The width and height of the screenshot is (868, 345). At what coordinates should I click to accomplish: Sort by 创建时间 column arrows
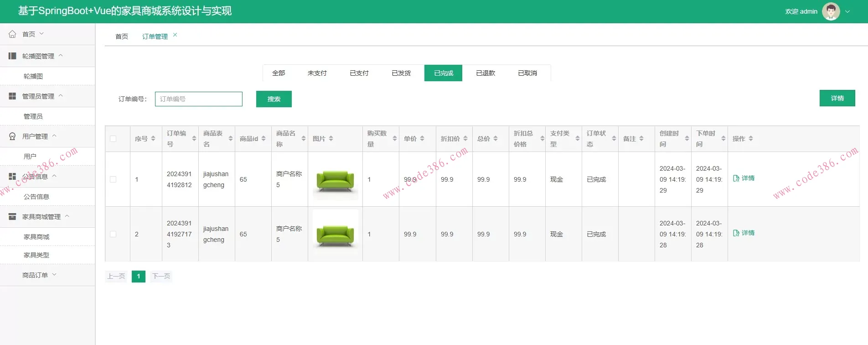pos(687,138)
